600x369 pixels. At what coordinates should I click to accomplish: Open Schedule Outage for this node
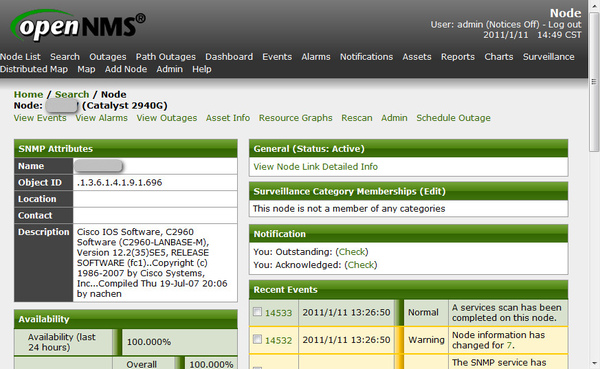pyautogui.click(x=453, y=118)
